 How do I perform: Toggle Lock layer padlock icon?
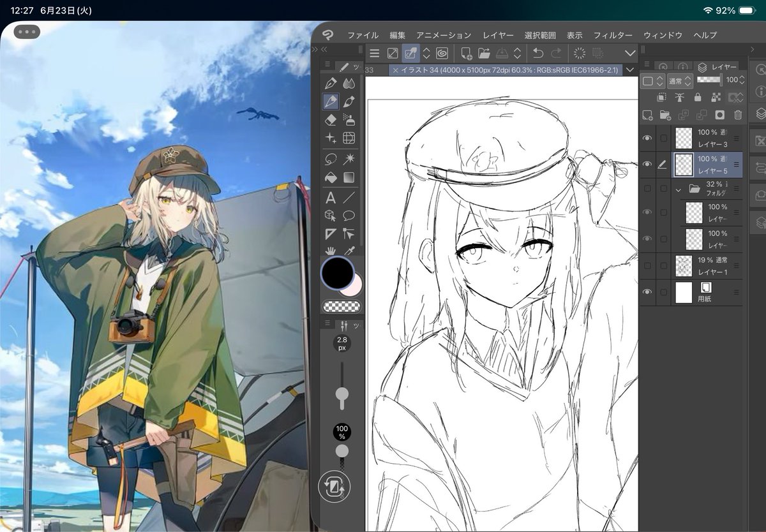(x=698, y=97)
